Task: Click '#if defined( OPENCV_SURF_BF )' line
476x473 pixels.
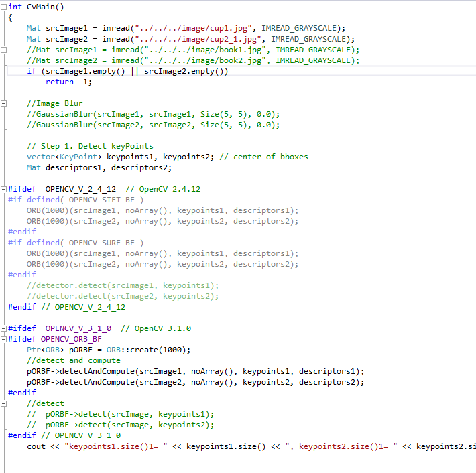Action: tap(76, 243)
